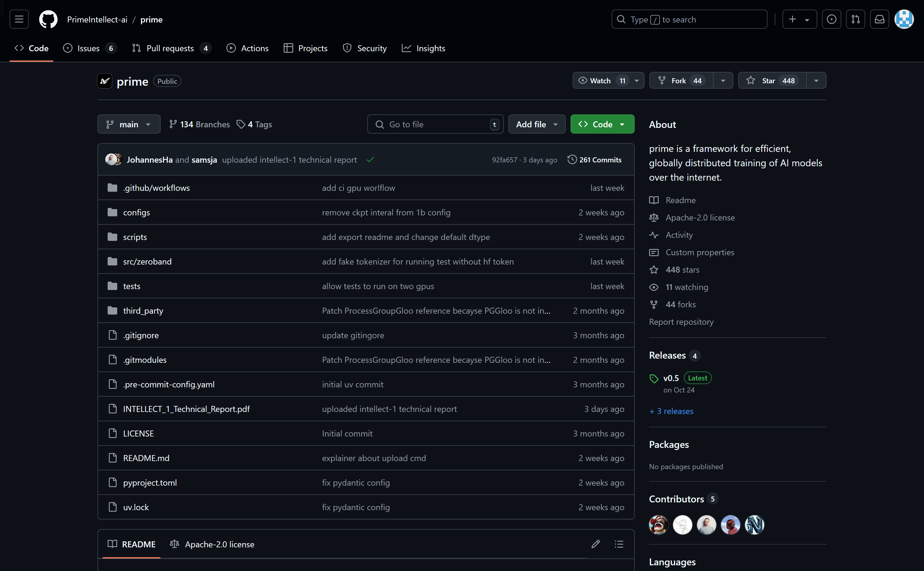The width and height of the screenshot is (924, 571).
Task: Open commit hash 92fa657
Action: pos(505,160)
